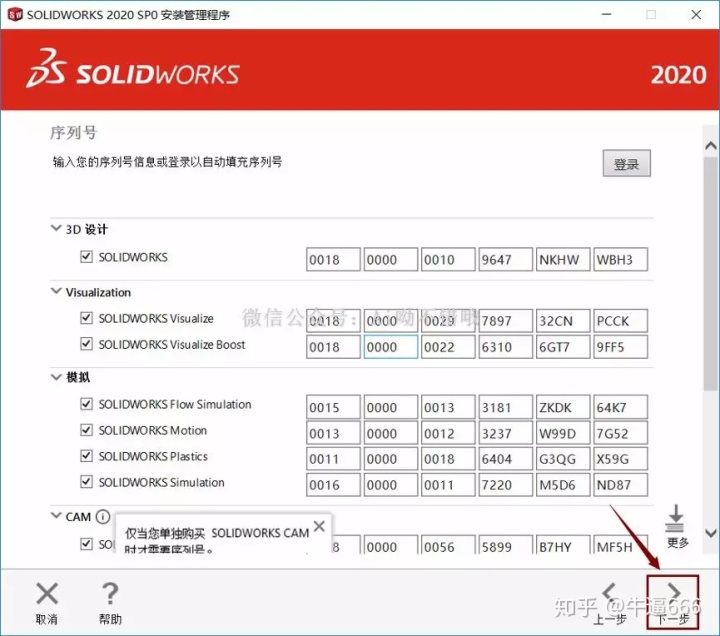Screen dimensions: 720x636
Task: Go back with the previous-step arrow
Action: pyautogui.click(x=609, y=592)
